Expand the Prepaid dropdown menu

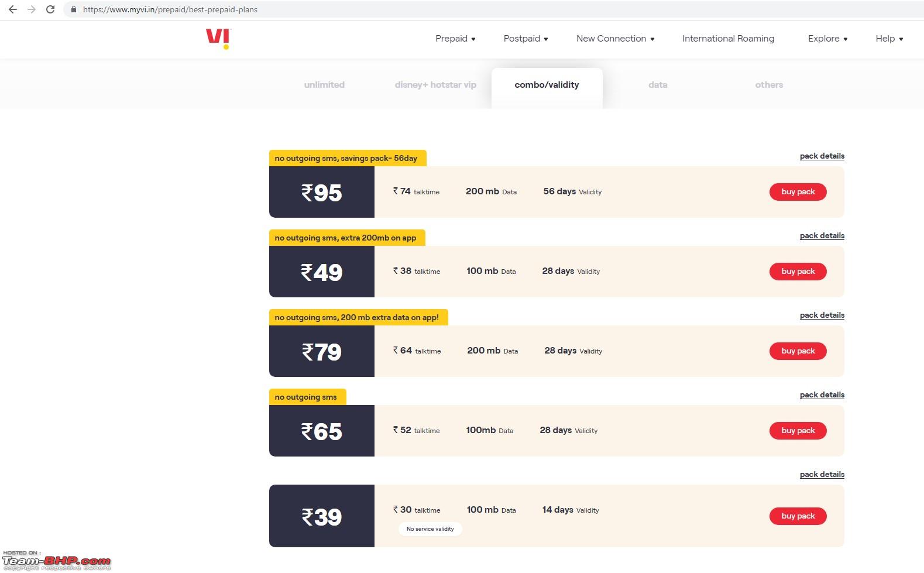[x=455, y=39]
